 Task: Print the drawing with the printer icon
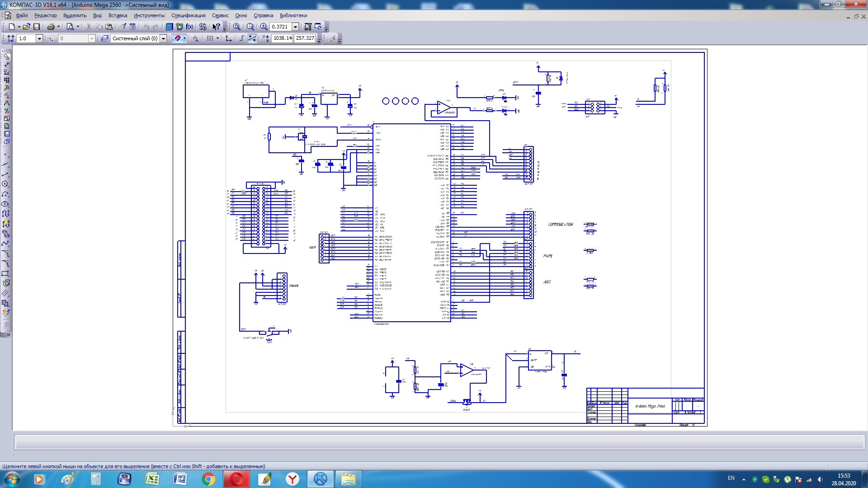pos(51,27)
